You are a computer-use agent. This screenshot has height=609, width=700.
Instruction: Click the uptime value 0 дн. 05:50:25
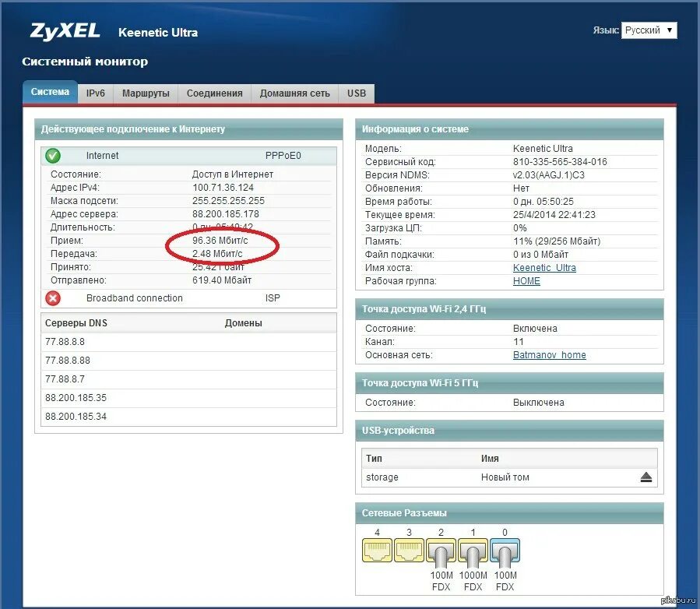click(543, 202)
